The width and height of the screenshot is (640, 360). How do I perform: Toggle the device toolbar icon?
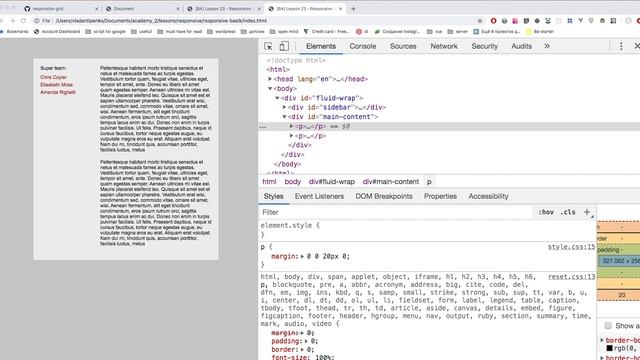coord(284,46)
